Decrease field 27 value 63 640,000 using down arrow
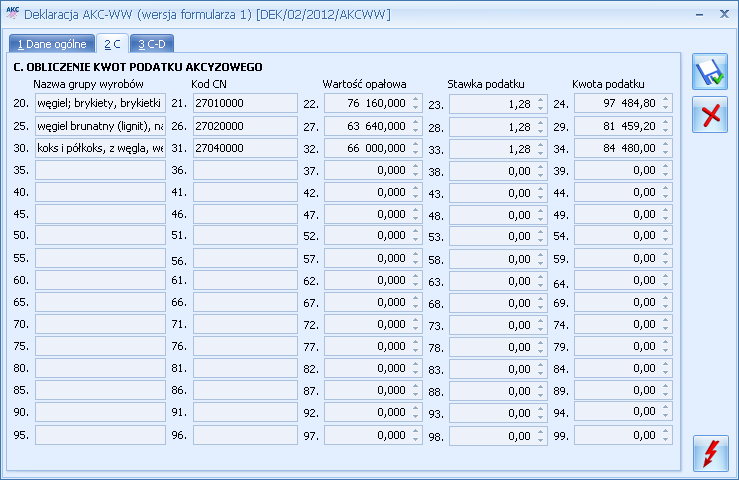 [415, 130]
